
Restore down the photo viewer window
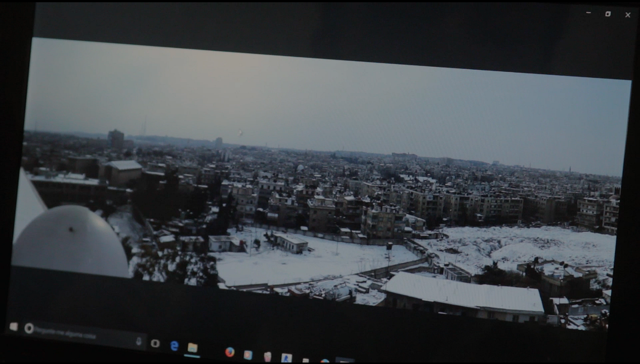coord(608,14)
